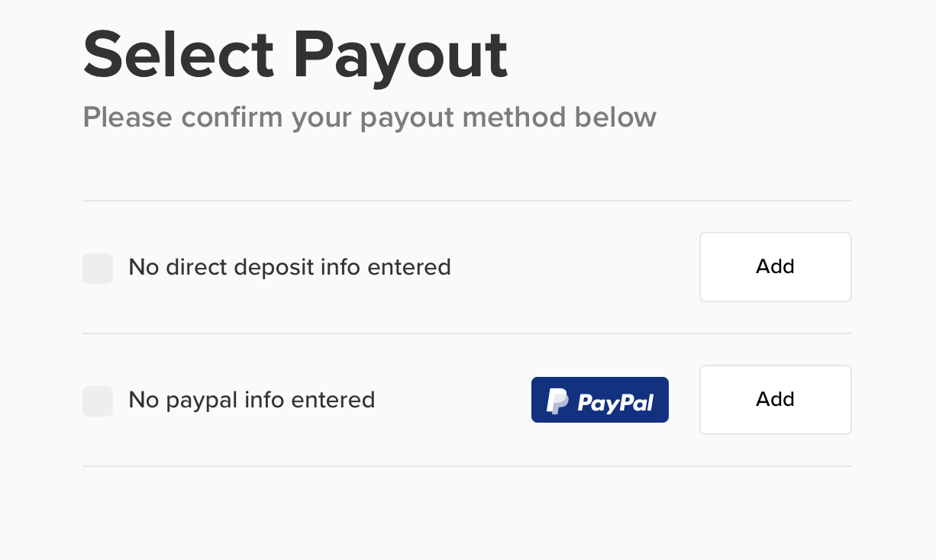Viewport: 936px width, 560px height.
Task: Add PayPal account information
Action: coord(776,400)
